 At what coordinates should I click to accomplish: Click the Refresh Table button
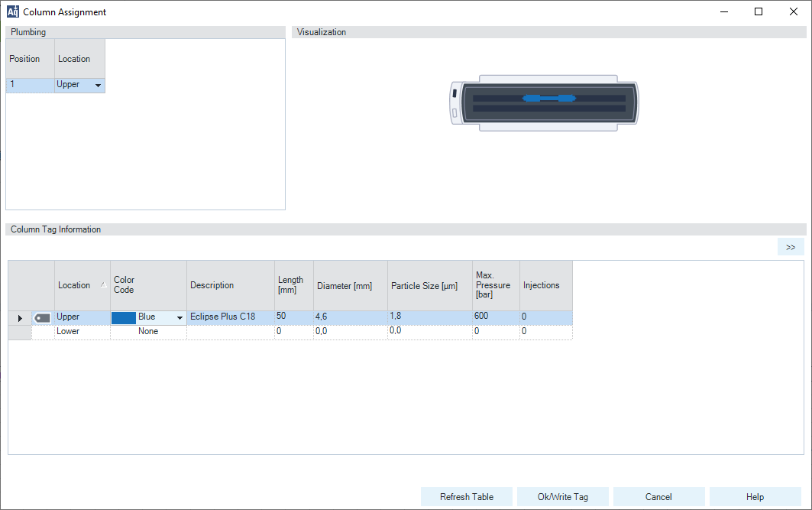coord(467,497)
